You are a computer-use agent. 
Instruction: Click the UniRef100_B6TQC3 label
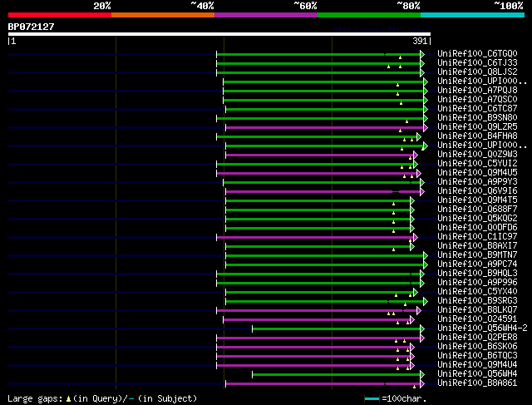477,356
